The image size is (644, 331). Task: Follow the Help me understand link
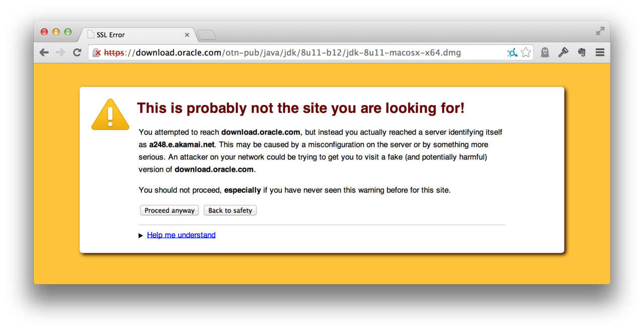[x=181, y=235]
